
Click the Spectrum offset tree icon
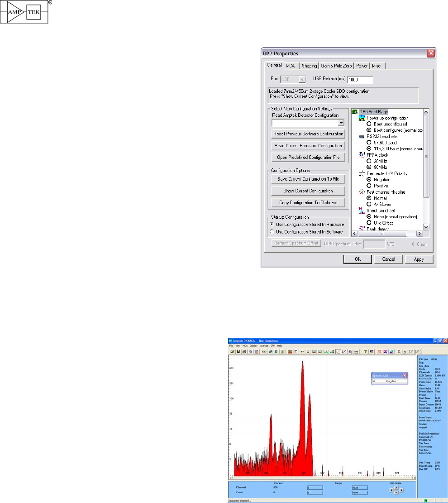click(x=362, y=211)
